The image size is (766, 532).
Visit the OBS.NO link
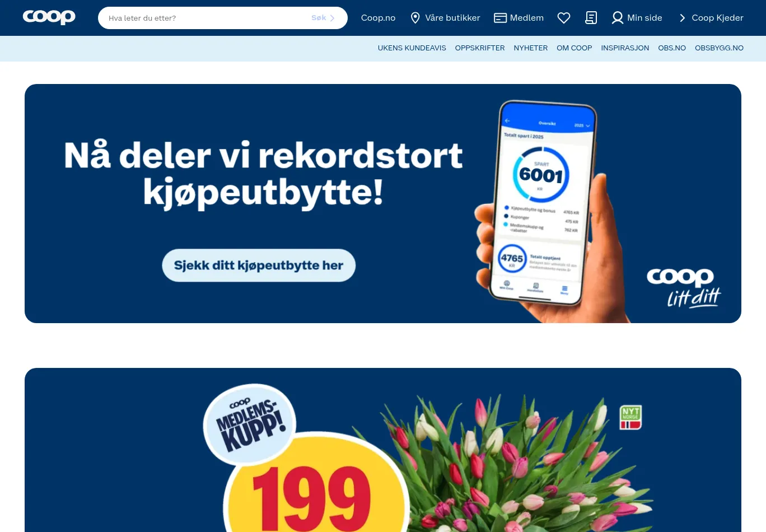(x=672, y=48)
